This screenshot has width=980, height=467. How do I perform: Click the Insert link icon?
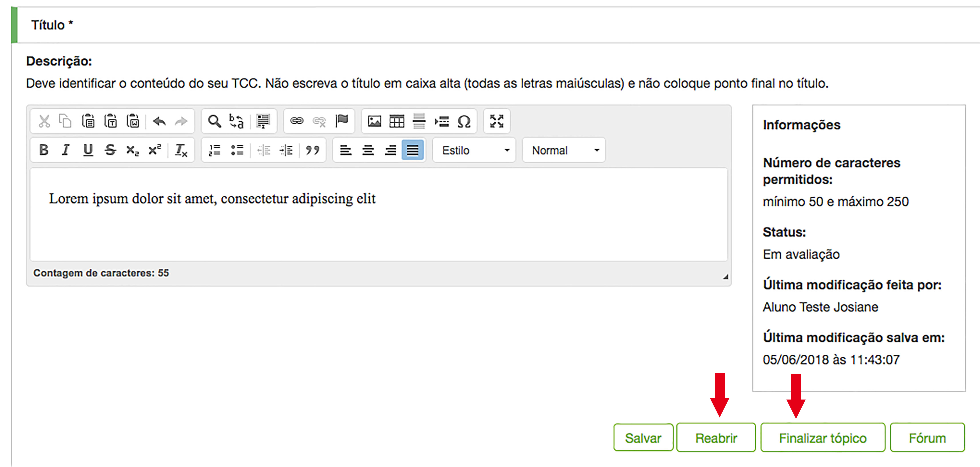[297, 121]
